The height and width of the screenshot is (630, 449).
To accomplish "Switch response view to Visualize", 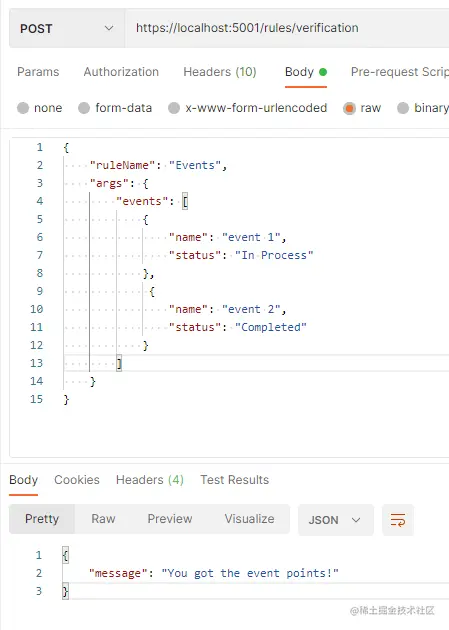I will pos(249,519).
